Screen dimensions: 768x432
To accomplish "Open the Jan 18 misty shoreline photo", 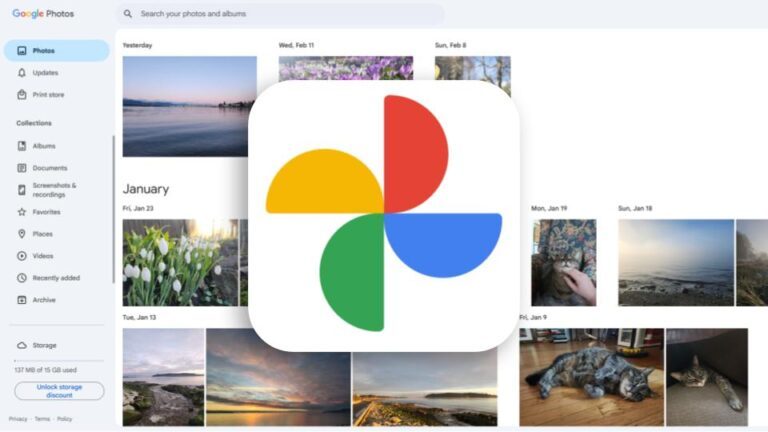I will [x=676, y=263].
